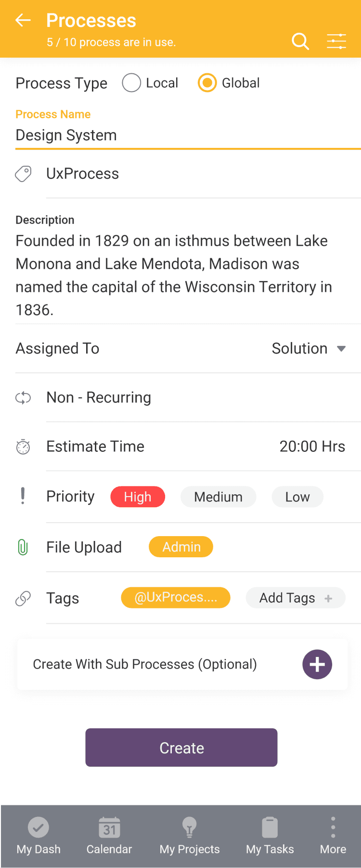The width and height of the screenshot is (361, 868).
Task: Open the 20:00 Hrs estimate time picker
Action: point(312,447)
